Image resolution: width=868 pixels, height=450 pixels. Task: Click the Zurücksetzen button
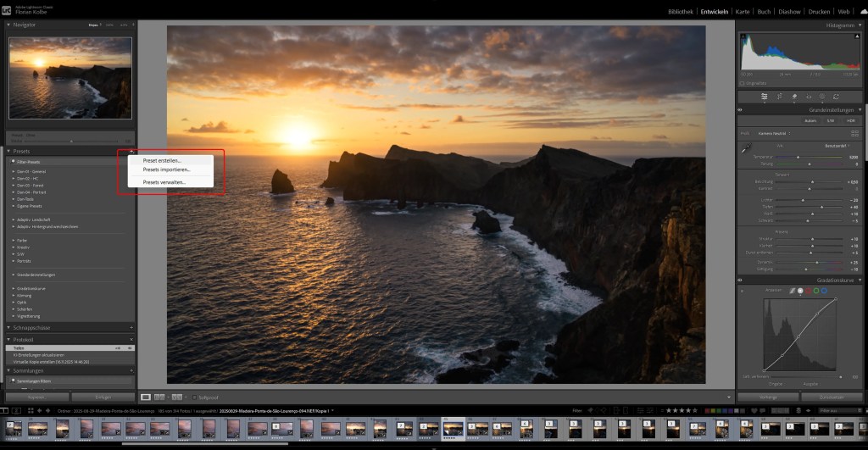(832, 397)
